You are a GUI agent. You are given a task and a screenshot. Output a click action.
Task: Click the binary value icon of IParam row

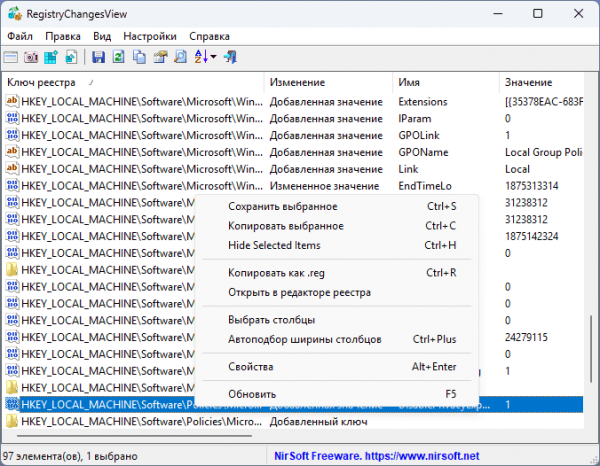point(12,118)
